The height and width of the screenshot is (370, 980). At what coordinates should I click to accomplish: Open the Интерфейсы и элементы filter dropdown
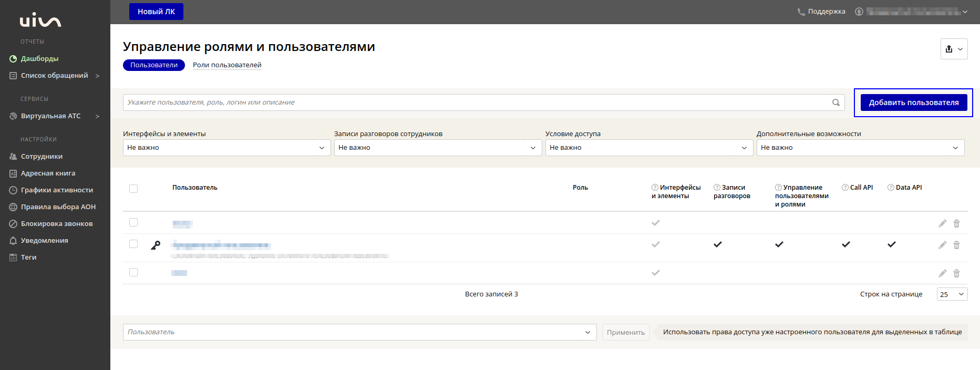tap(226, 148)
